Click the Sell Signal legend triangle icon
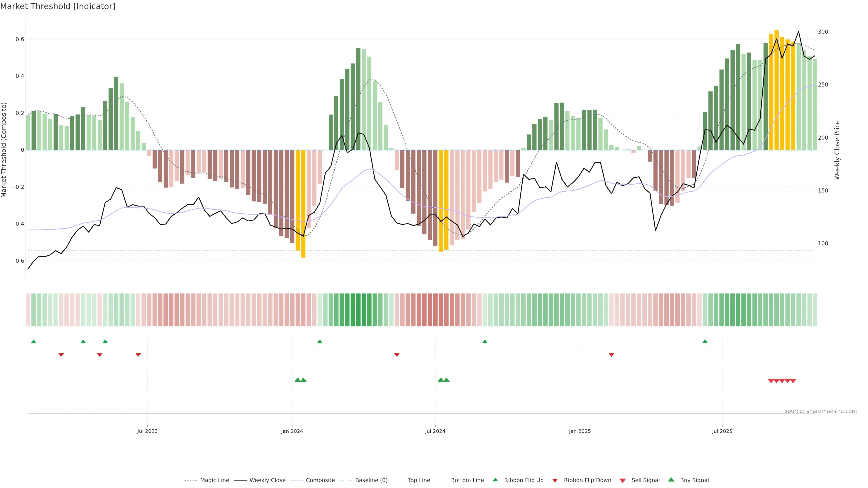868x488 pixels. 623,481
